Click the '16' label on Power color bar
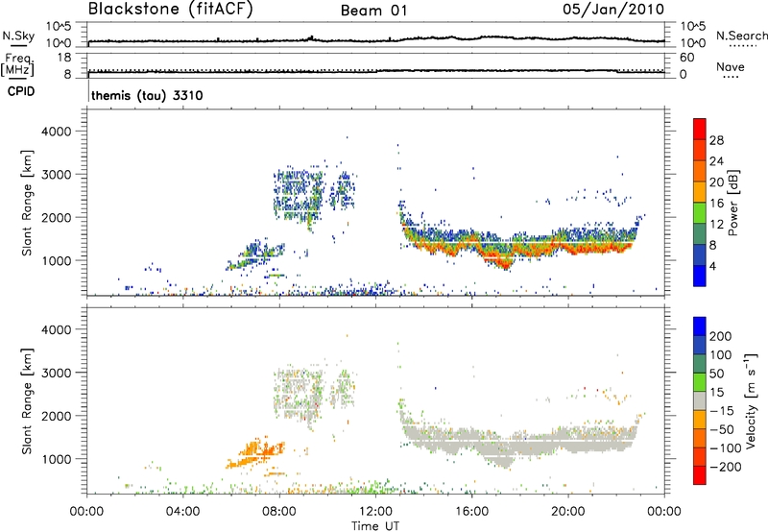This screenshot has height=532, width=768. 716,204
